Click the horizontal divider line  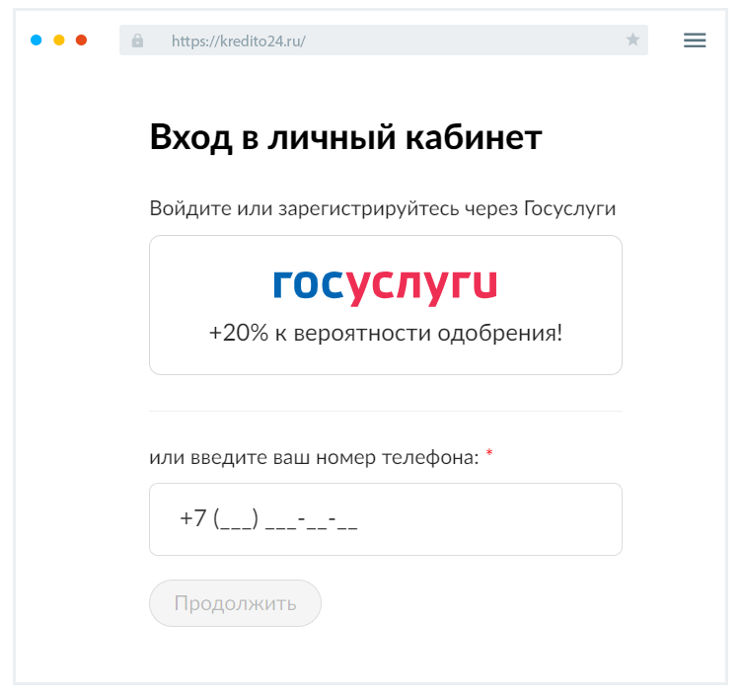tap(385, 411)
